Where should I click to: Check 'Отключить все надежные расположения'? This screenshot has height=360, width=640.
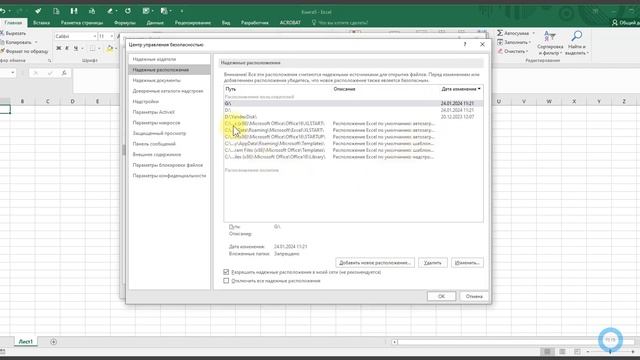pyautogui.click(x=226, y=281)
